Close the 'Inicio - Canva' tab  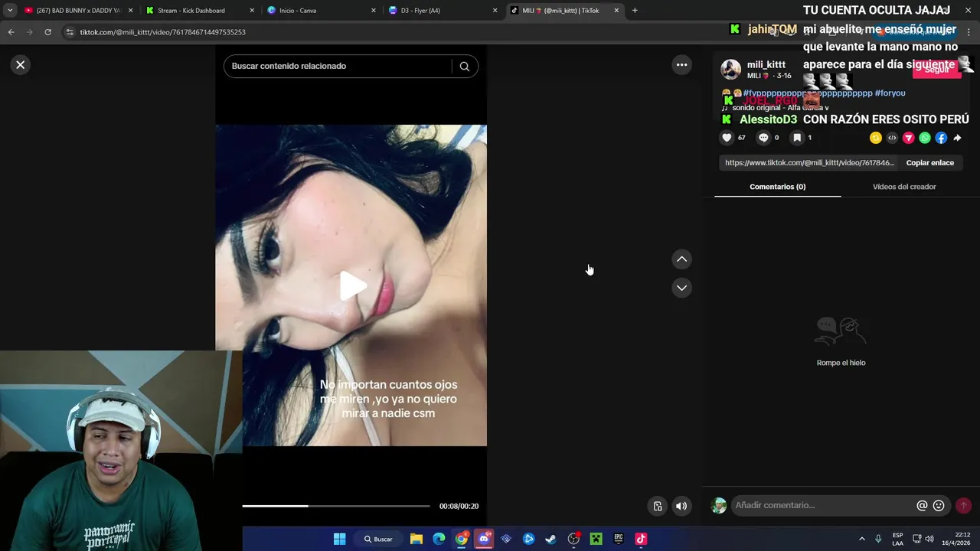(374, 11)
